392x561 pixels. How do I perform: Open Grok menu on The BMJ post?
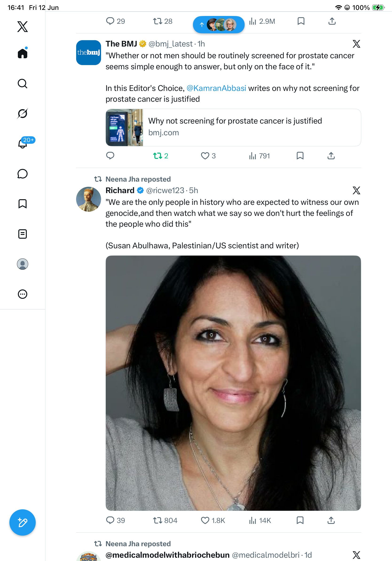point(356,44)
